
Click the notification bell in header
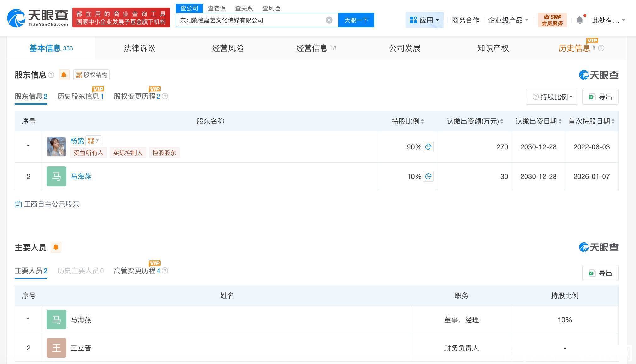(579, 20)
